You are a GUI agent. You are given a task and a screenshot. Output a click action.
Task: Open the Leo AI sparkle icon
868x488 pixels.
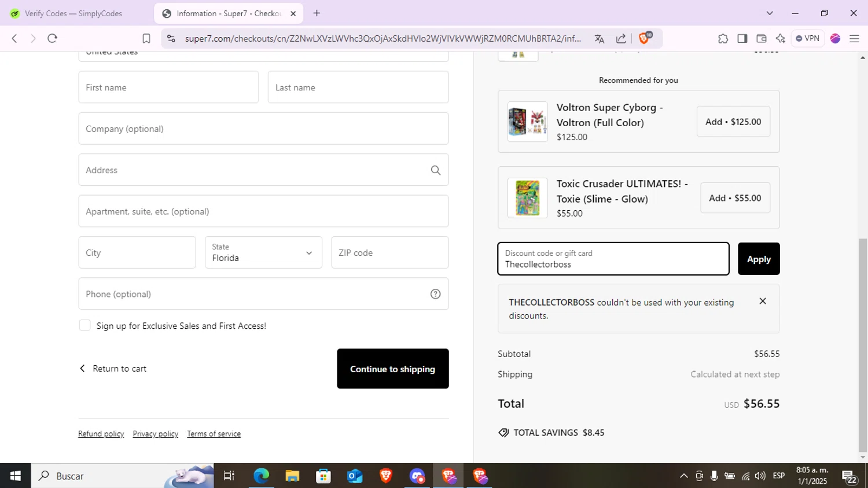pyautogui.click(x=780, y=39)
